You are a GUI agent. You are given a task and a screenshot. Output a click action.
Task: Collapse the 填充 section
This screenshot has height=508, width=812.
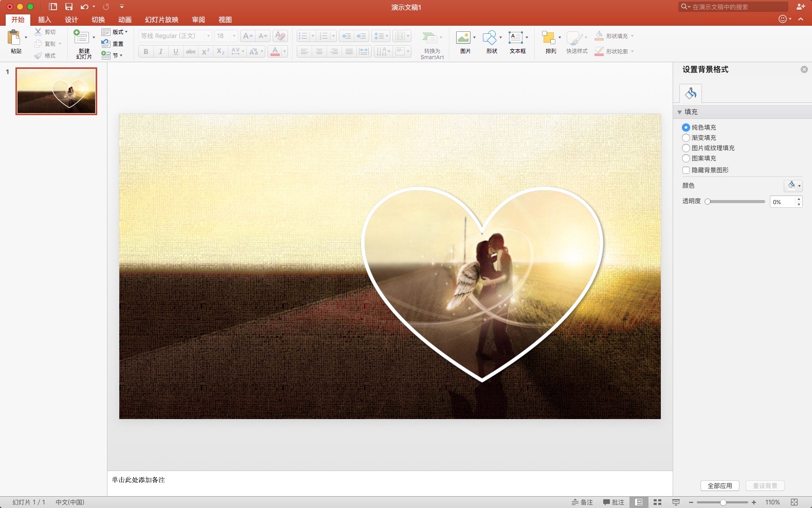click(680, 112)
